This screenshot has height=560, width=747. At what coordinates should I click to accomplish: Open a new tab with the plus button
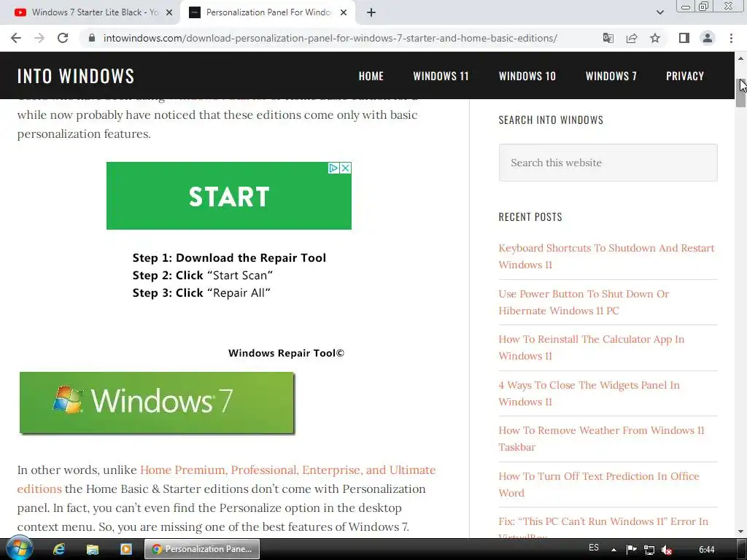tap(371, 12)
